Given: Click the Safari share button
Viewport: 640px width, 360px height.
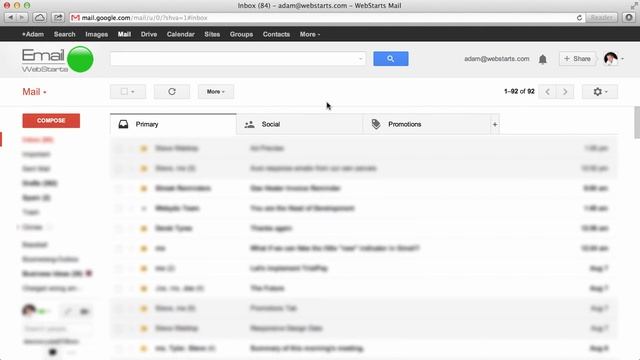Looking at the screenshot, I should pos(58,18).
